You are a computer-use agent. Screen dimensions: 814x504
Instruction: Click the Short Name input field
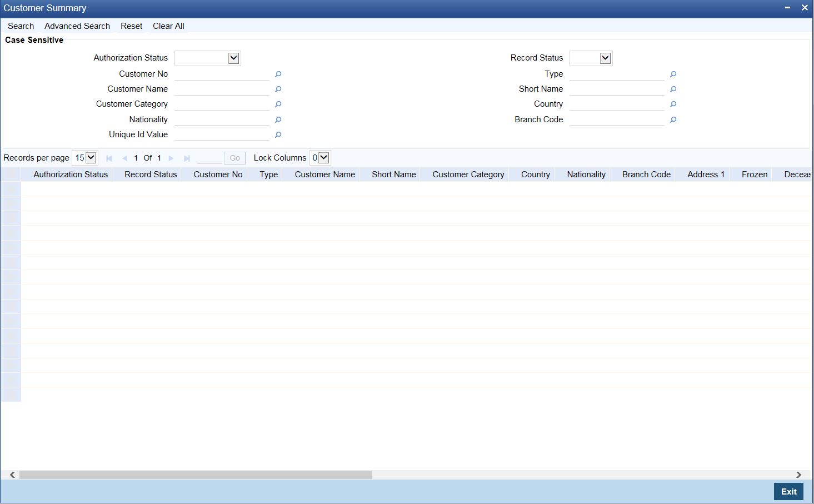(x=617, y=89)
